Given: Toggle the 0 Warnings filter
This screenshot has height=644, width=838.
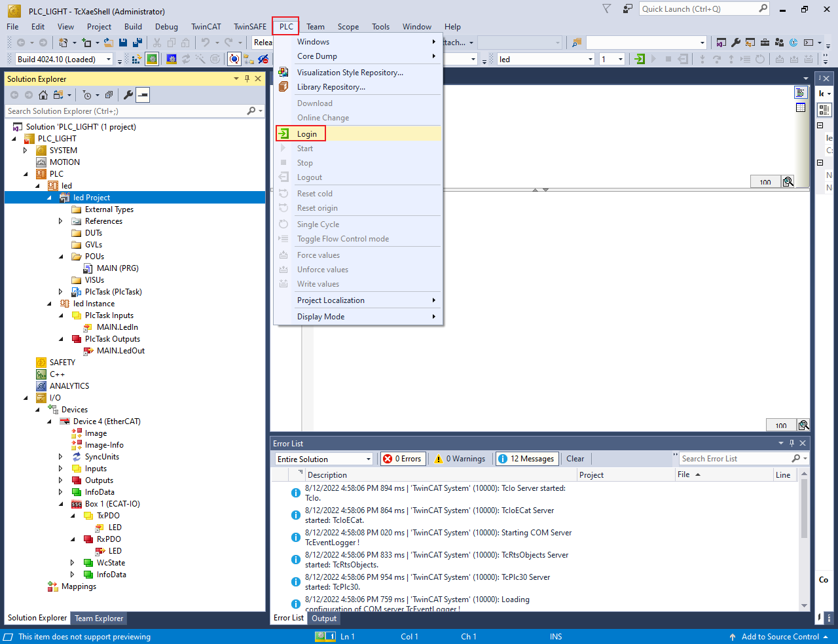Looking at the screenshot, I should click(x=460, y=459).
